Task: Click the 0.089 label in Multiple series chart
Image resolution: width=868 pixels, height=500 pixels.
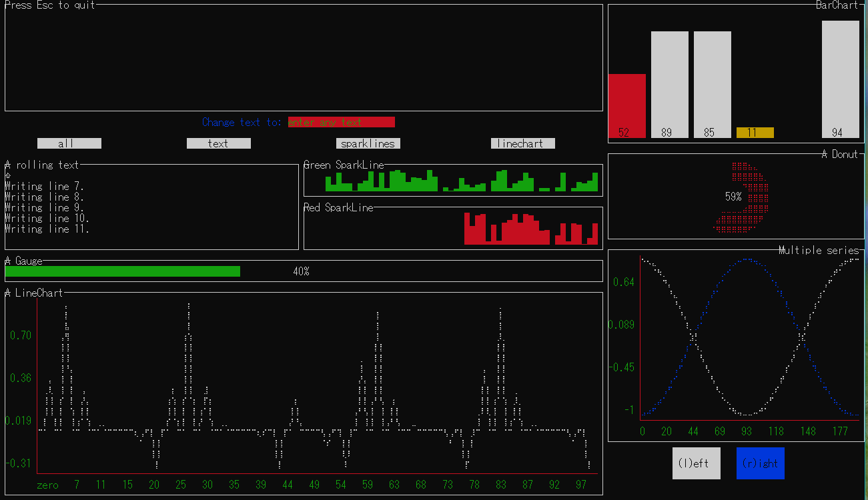Action: click(x=621, y=325)
